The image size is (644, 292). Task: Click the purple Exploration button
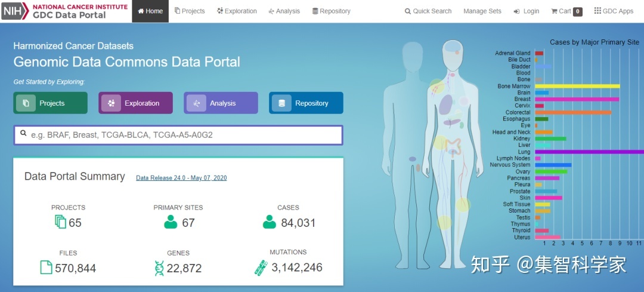click(x=135, y=103)
